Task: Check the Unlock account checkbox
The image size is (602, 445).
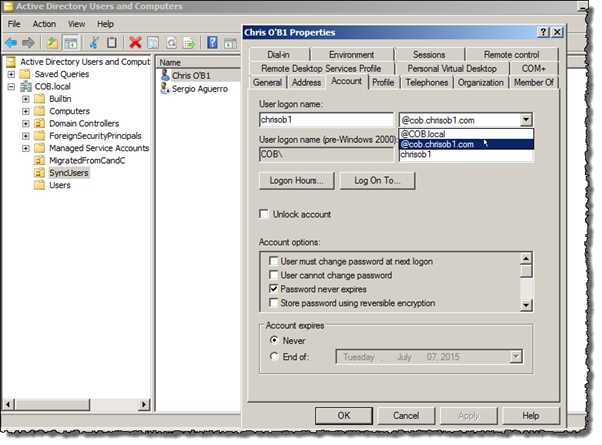Action: click(264, 214)
